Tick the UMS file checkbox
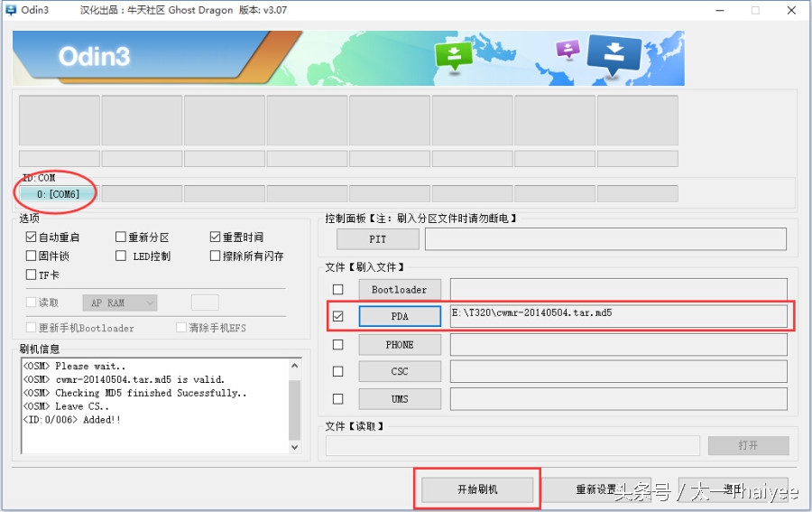 [x=337, y=399]
